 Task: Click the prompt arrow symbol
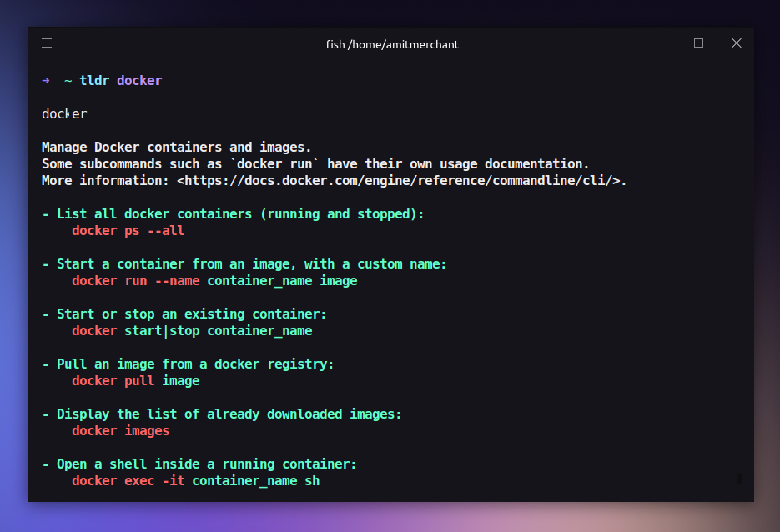[x=46, y=81]
